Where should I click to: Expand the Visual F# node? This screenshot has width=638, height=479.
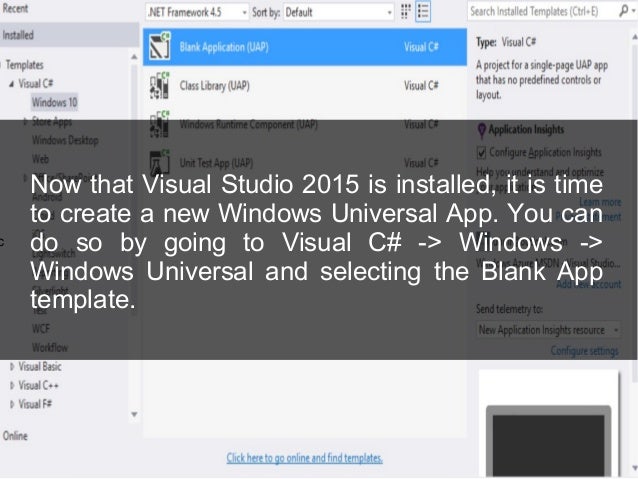(x=12, y=404)
